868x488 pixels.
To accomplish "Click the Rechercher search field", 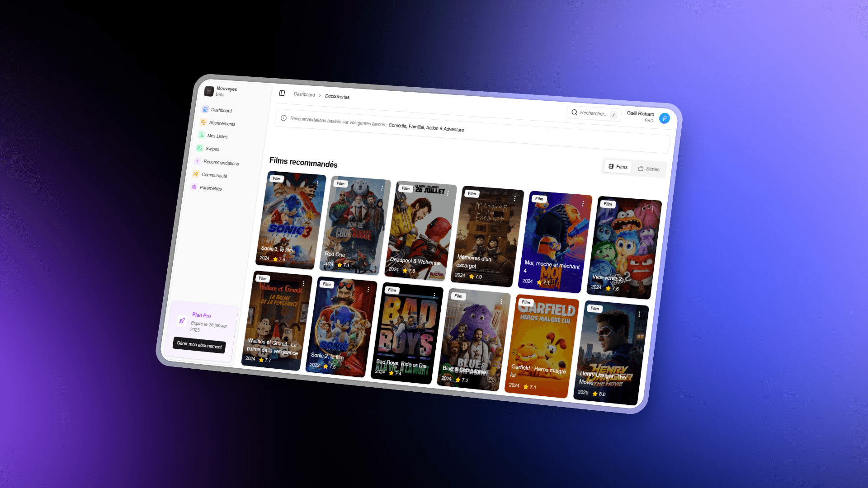I will click(594, 113).
